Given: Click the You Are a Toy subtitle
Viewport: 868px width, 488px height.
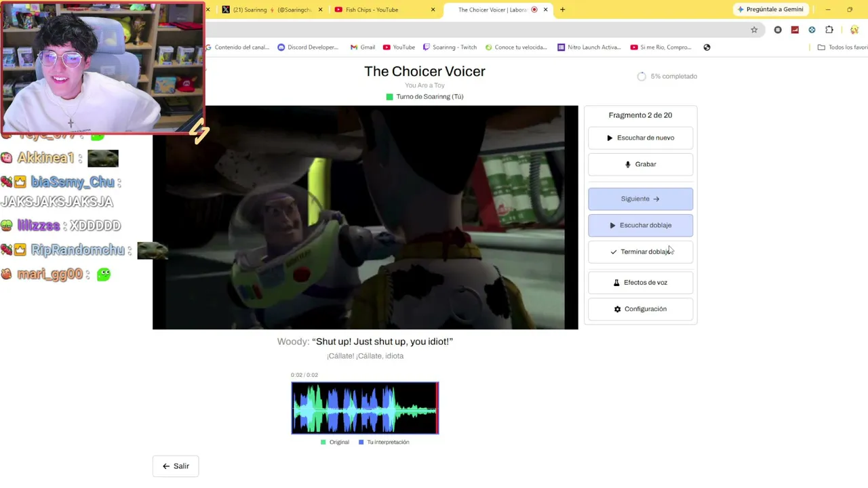Looking at the screenshot, I should pos(425,85).
